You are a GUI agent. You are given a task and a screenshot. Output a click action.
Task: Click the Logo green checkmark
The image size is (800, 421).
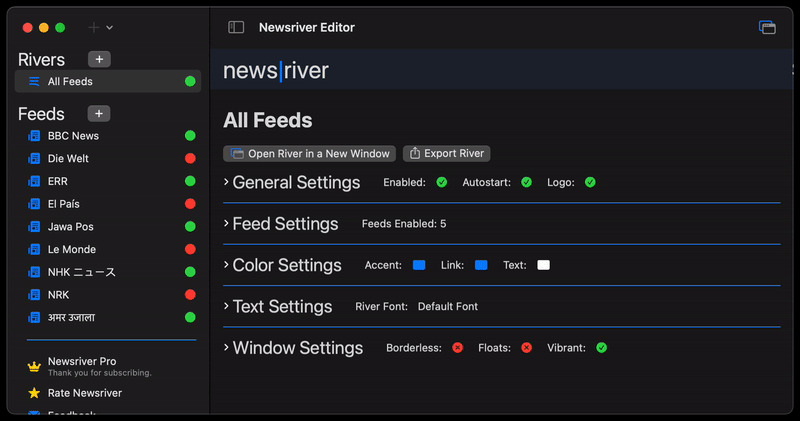(590, 182)
